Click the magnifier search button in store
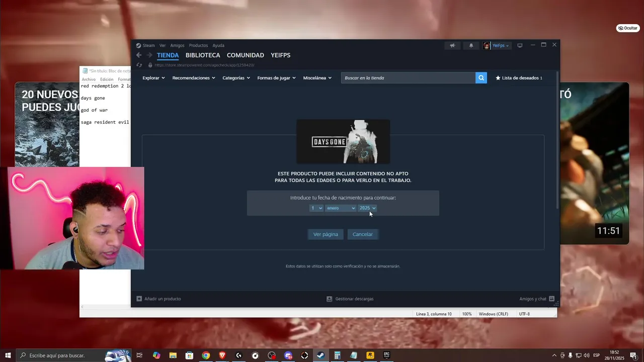 (481, 78)
